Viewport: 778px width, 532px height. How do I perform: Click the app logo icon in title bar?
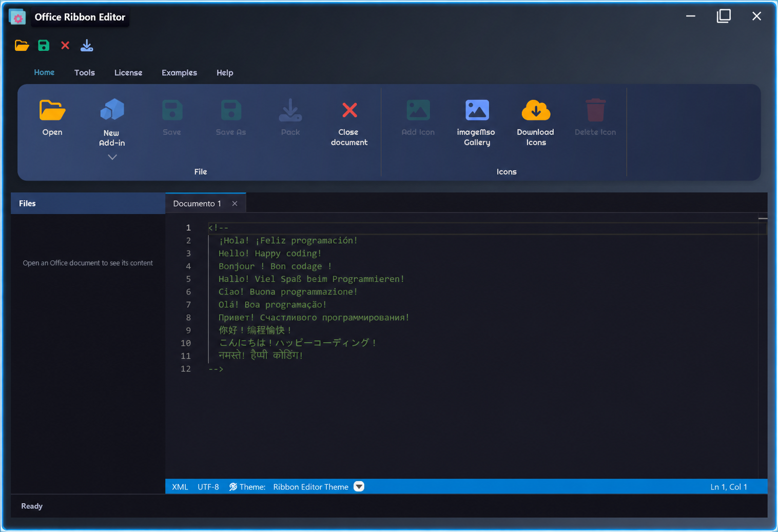pyautogui.click(x=17, y=17)
